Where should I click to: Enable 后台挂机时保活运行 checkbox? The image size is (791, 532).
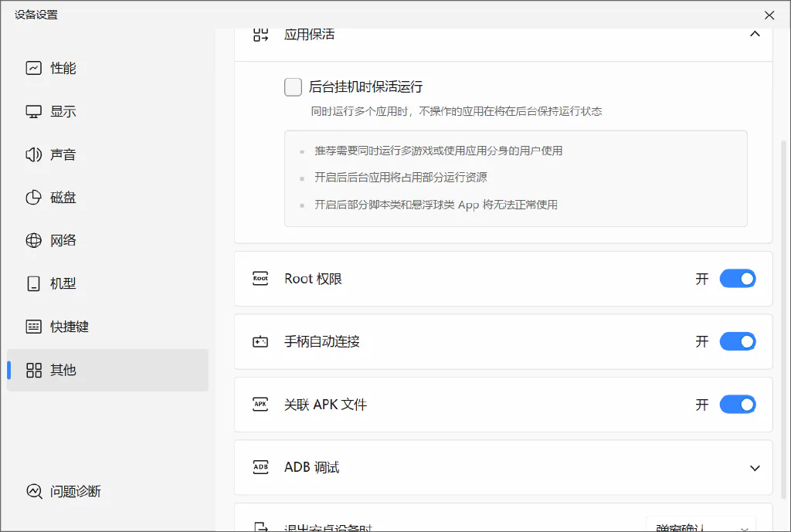(293, 86)
